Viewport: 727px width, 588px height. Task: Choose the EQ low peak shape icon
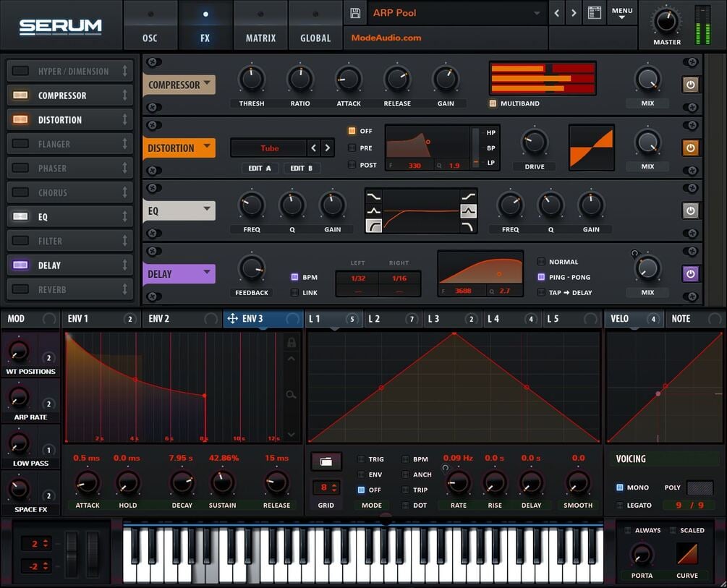[374, 211]
